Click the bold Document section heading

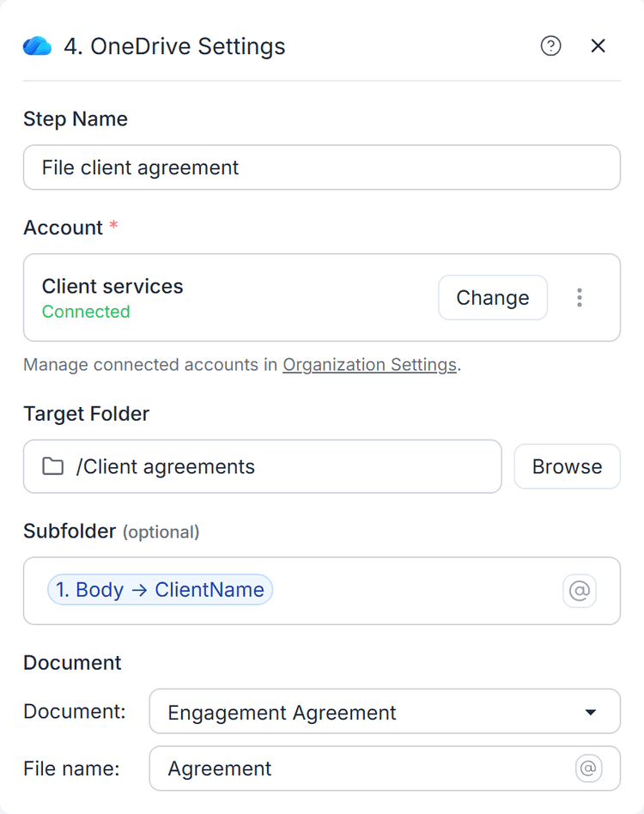[72, 662]
